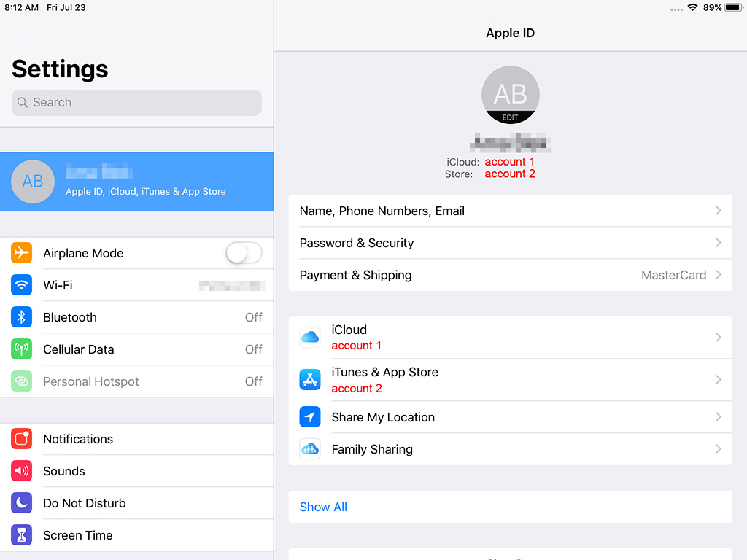Open Cellular Data settings
Screen dimensions: 747x560
(x=136, y=349)
